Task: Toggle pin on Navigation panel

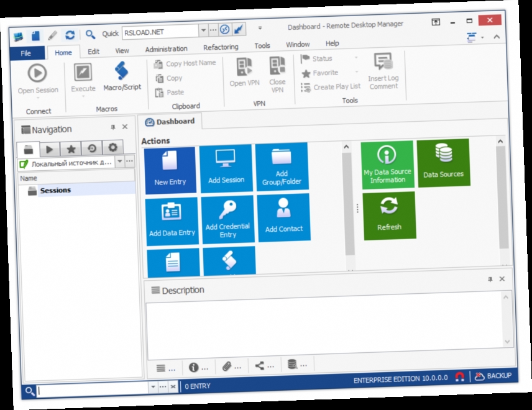Action: pyautogui.click(x=113, y=127)
